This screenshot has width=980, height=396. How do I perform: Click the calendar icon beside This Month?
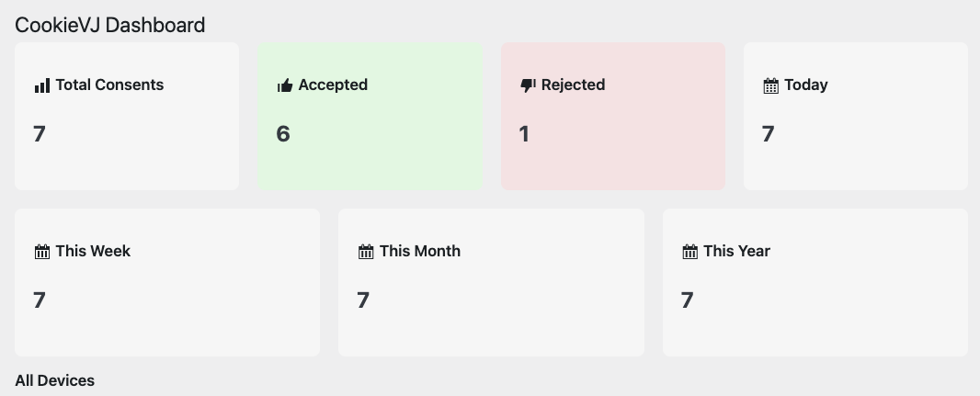366,252
